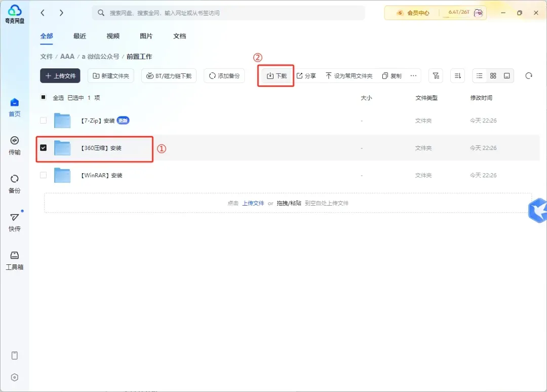Open the 首页 home sidebar item
Viewport: 547px width, 392px height.
click(14, 107)
